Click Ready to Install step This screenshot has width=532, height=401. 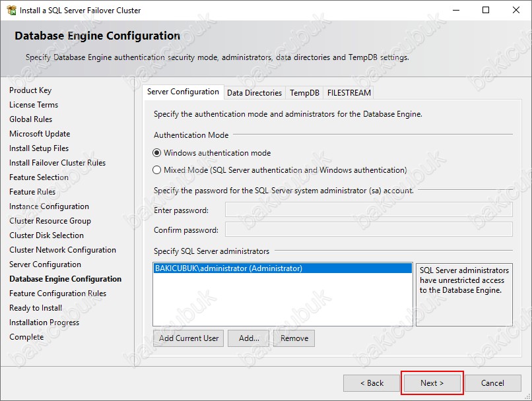(36, 308)
